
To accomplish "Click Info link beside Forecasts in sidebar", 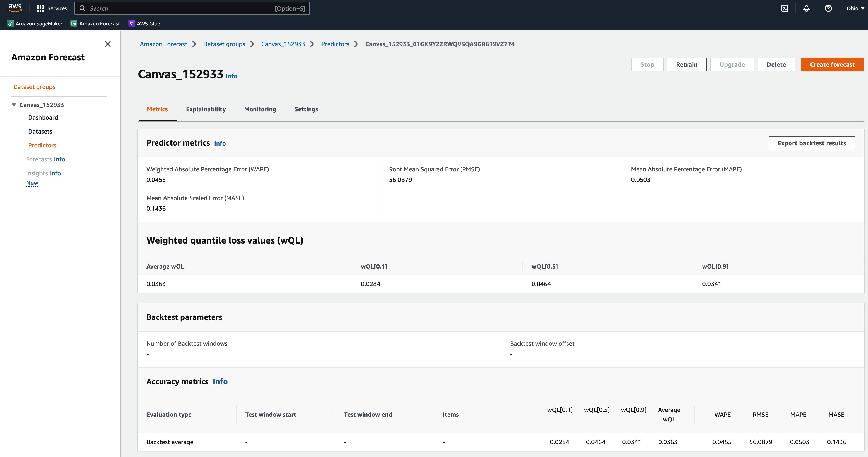I will click(x=59, y=159).
